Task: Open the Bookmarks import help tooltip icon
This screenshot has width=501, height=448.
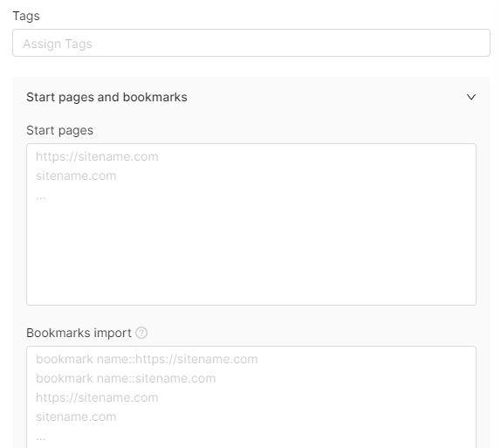Action: point(141,333)
